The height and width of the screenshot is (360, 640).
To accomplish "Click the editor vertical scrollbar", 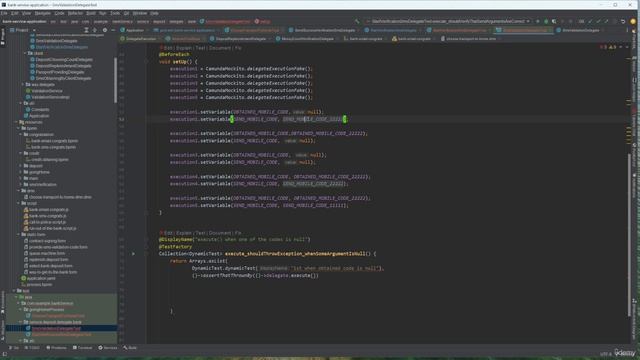I will 629,235.
